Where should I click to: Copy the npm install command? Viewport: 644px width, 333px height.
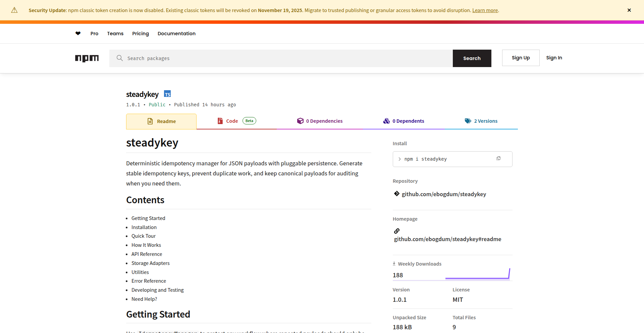coord(498,159)
